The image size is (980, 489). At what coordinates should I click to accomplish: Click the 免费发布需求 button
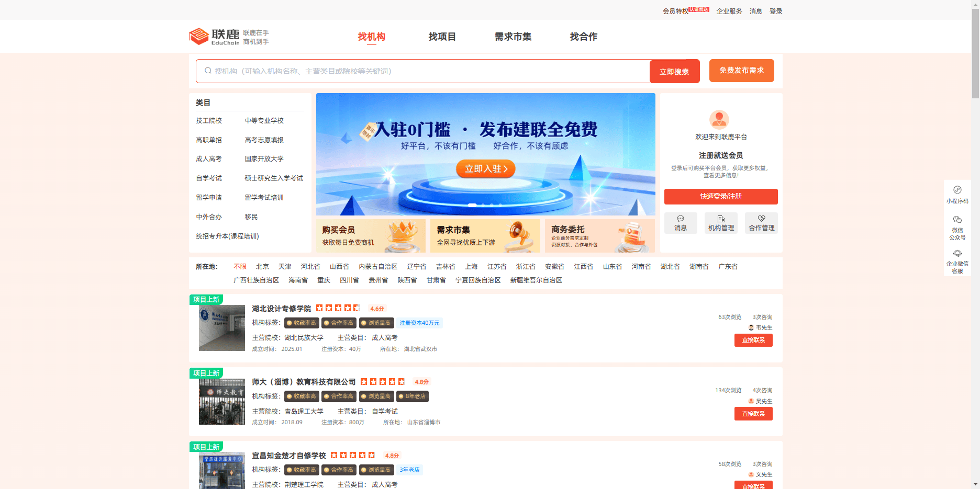[741, 71]
